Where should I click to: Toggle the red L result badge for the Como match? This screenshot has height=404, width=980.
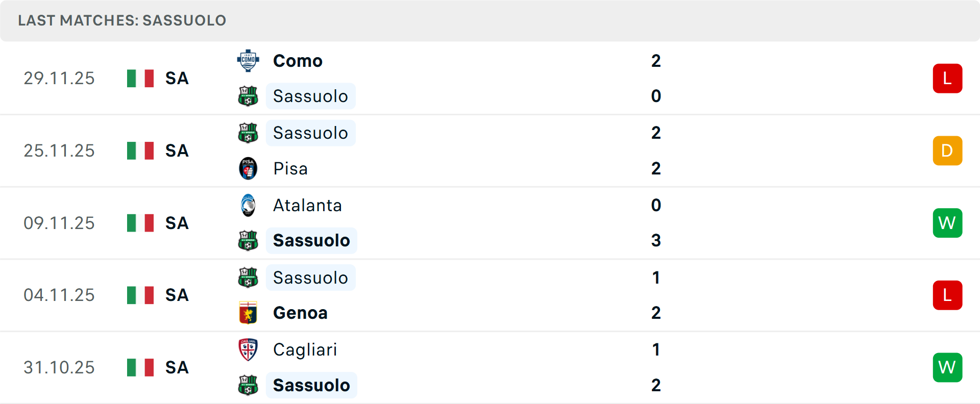[x=947, y=78]
